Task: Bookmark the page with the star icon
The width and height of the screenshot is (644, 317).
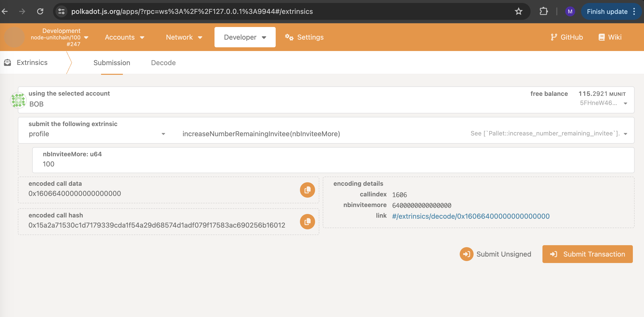Action: pyautogui.click(x=519, y=11)
